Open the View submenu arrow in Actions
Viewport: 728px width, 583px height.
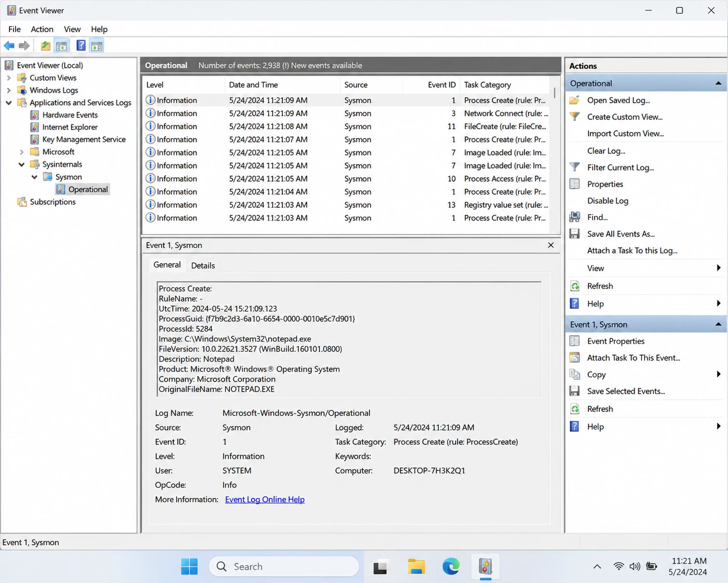click(719, 268)
